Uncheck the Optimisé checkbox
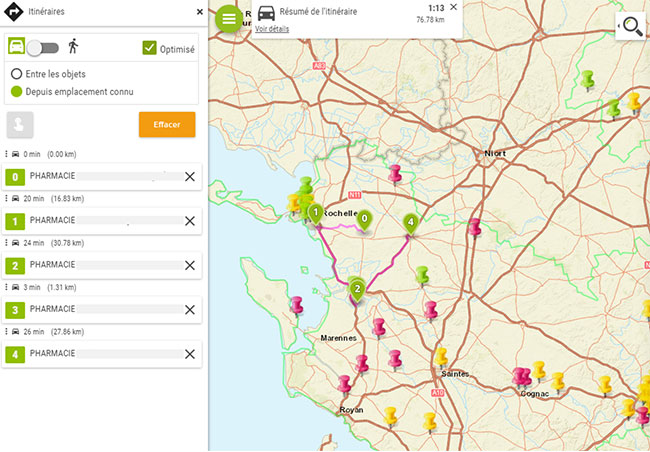The height and width of the screenshot is (452, 650). [150, 47]
